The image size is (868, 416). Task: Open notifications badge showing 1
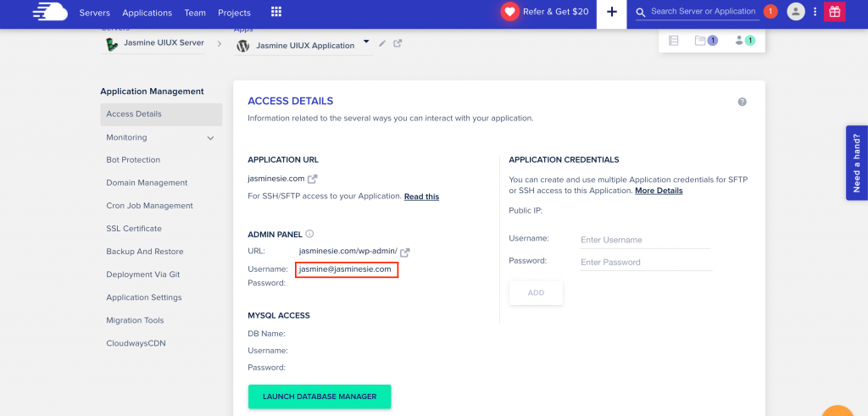click(x=770, y=12)
